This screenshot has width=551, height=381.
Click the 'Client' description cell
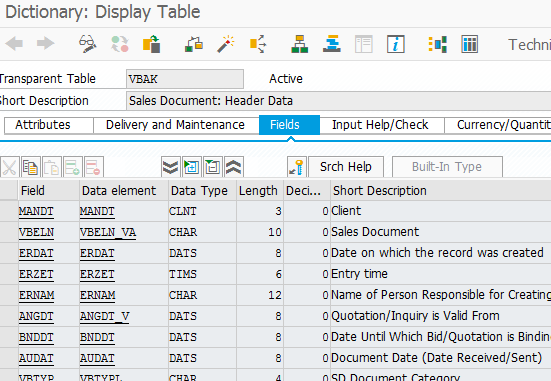[441, 211]
